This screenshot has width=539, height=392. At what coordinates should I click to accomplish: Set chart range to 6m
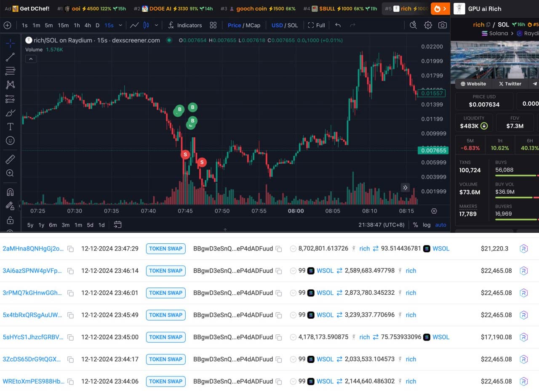coord(53,225)
